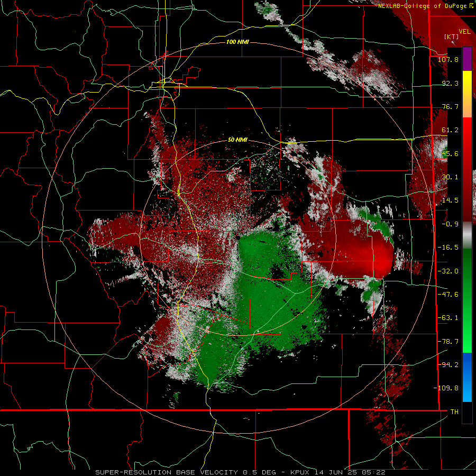Viewport: 476px width, 476px height.
Task: Click the -63.1 velocity scale value
Action: tap(448, 318)
